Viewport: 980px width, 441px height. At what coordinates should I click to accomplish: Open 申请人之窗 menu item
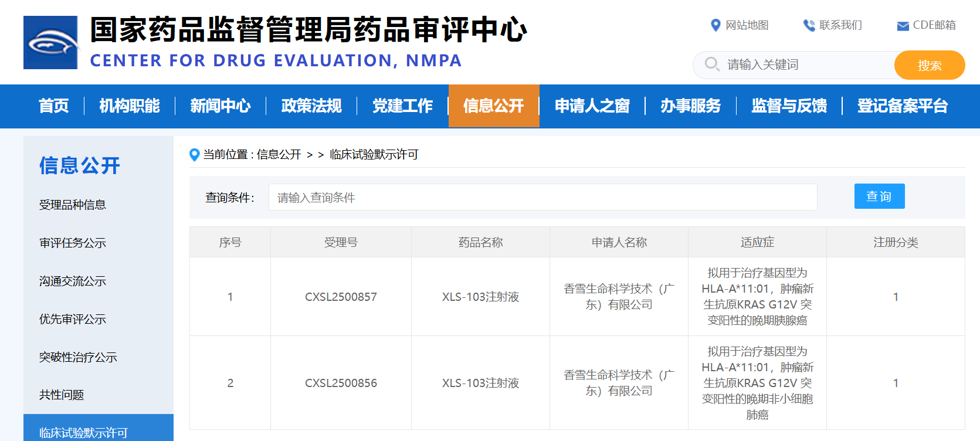coord(592,106)
